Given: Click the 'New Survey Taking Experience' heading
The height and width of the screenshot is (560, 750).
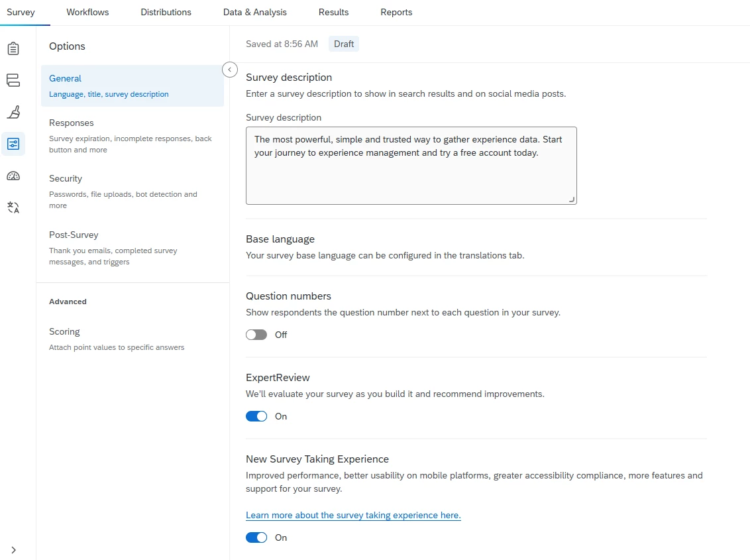Looking at the screenshot, I should (317, 459).
